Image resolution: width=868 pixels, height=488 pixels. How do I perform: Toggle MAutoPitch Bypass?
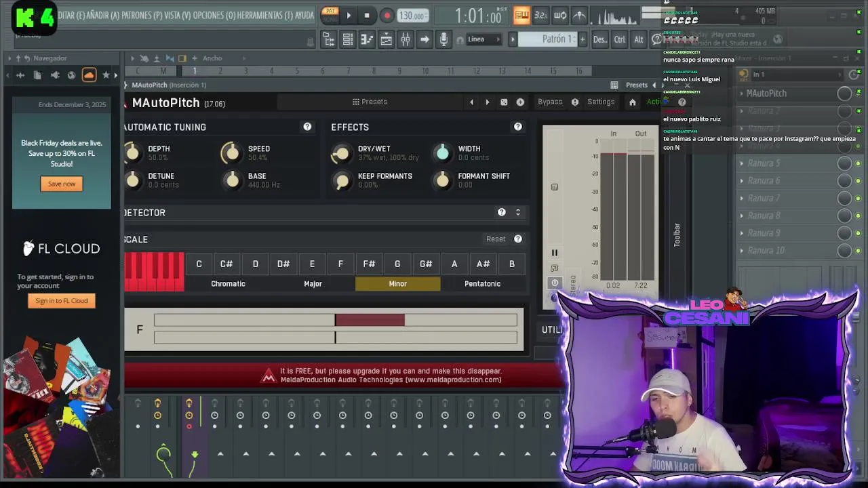(550, 102)
